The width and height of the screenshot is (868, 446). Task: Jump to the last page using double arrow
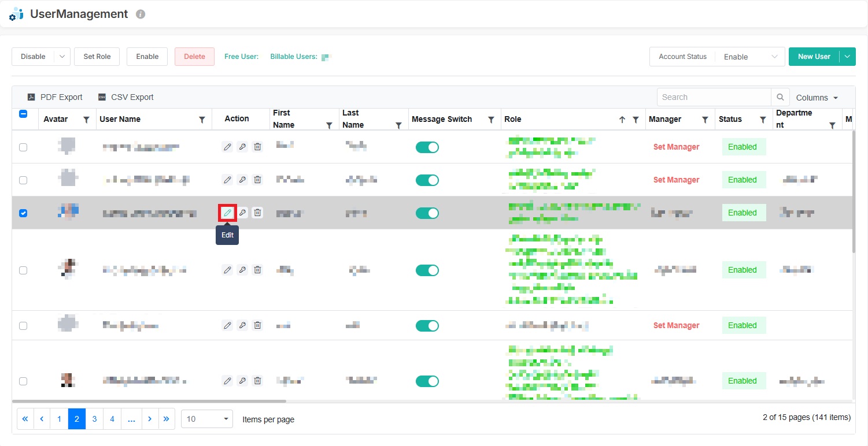166,419
